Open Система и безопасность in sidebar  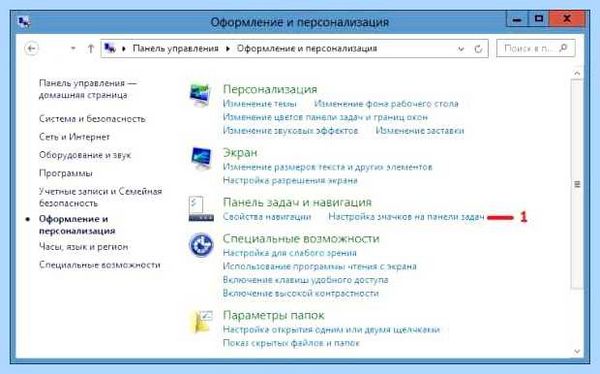click(x=92, y=119)
